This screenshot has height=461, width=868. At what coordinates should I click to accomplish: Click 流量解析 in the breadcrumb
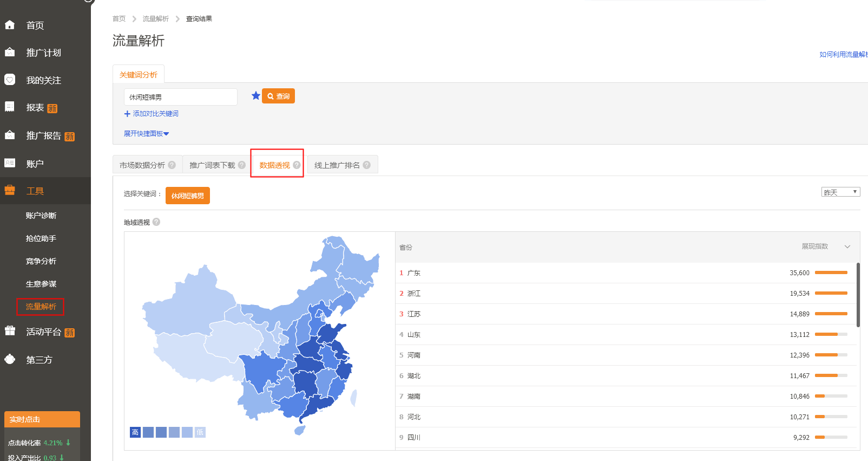pos(156,19)
